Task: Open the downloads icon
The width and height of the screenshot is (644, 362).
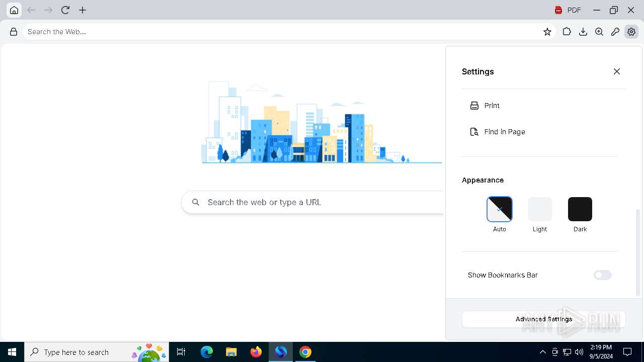Action: 583,32
